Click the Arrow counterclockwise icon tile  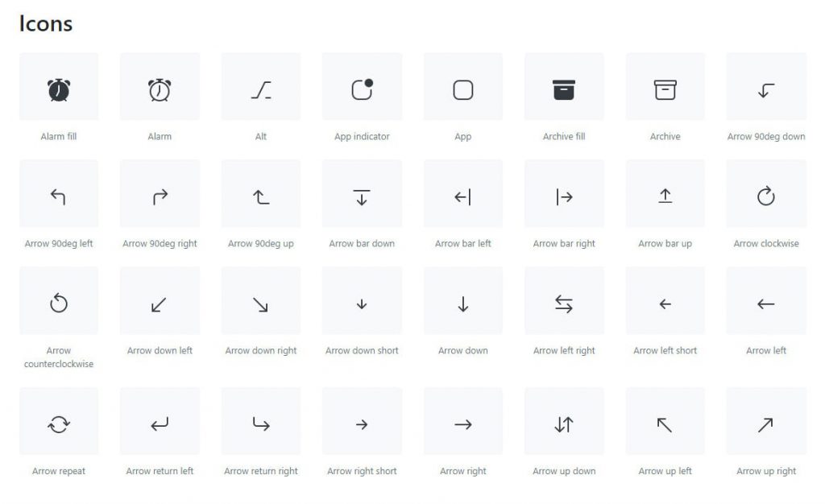58,300
